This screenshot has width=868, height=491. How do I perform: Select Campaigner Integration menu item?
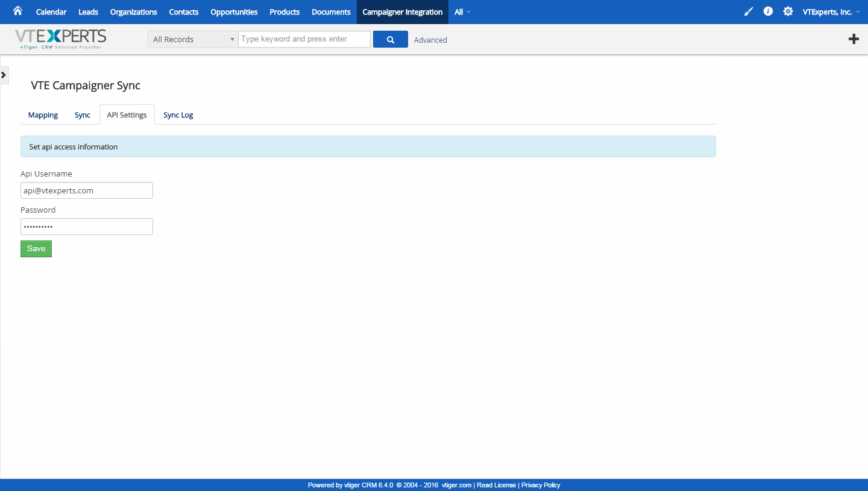(x=403, y=12)
